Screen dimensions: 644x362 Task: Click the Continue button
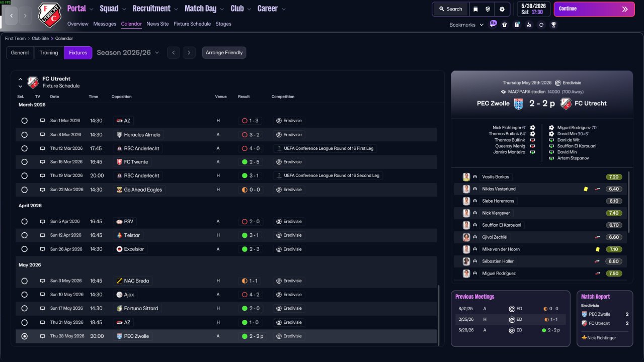(x=594, y=9)
